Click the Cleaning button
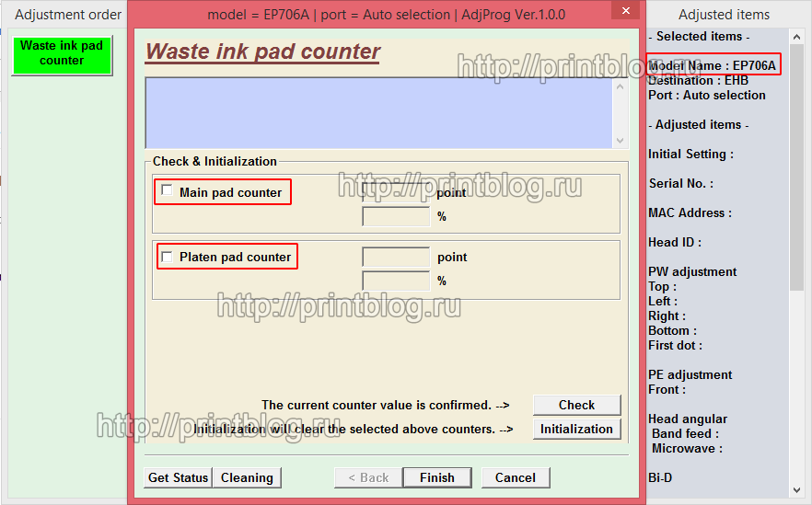812x505 pixels. coord(247,477)
